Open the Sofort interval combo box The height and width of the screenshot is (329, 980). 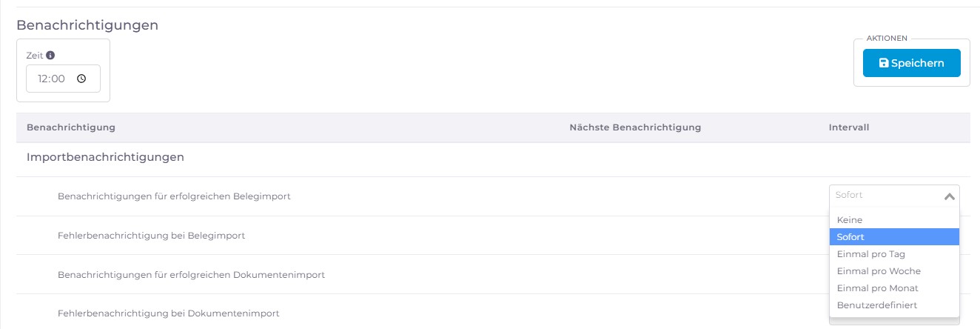[894, 196]
